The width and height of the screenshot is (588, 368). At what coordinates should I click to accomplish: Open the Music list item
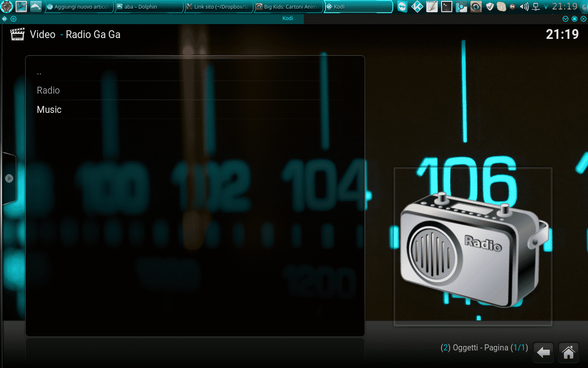click(195, 110)
